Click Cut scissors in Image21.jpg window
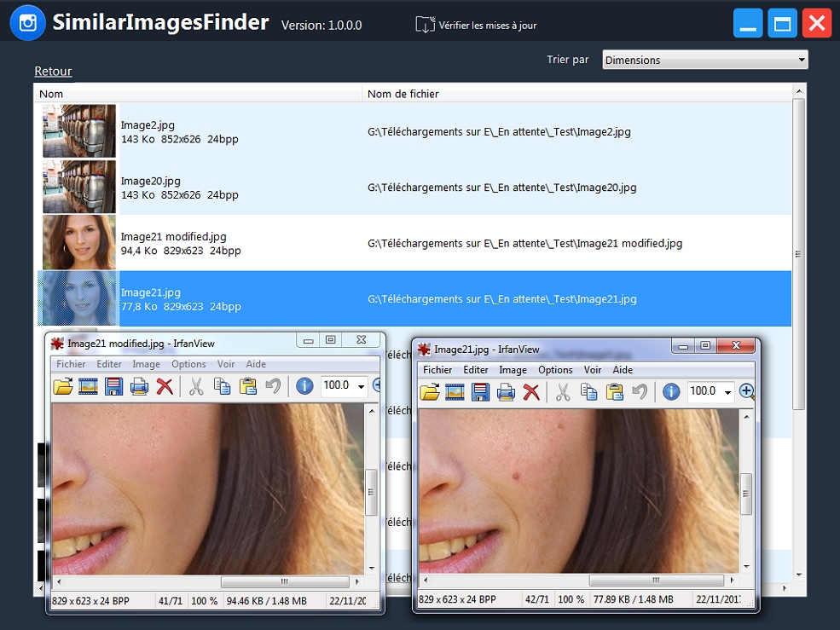The height and width of the screenshot is (630, 840). click(x=563, y=391)
